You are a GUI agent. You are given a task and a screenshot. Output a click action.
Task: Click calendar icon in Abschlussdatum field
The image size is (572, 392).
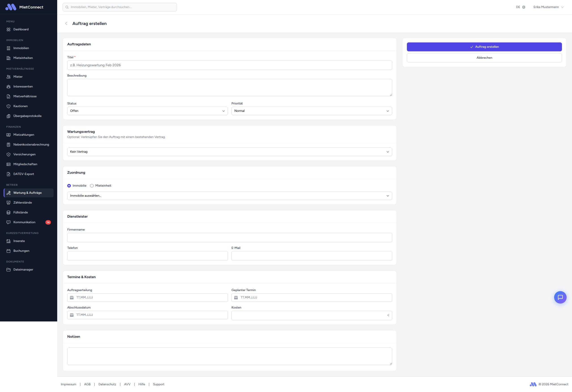coord(72,315)
